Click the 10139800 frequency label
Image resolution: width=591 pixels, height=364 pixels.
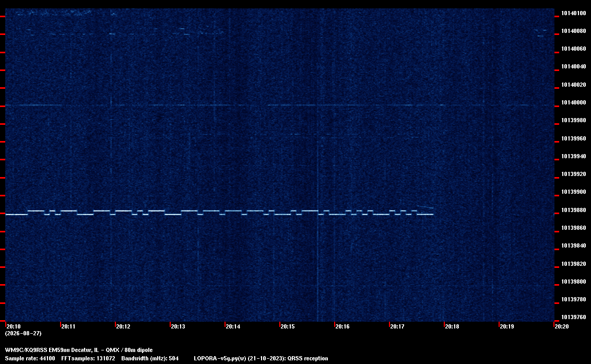574,281
